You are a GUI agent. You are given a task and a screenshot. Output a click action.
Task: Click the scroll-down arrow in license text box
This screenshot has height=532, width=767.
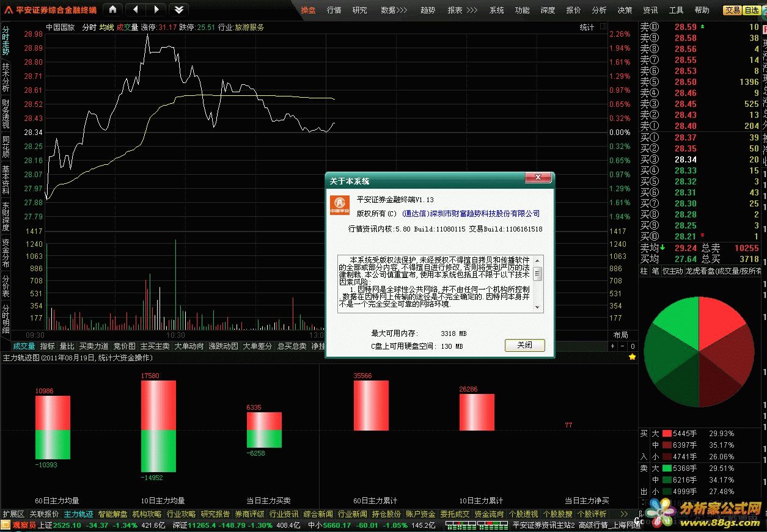538,307
